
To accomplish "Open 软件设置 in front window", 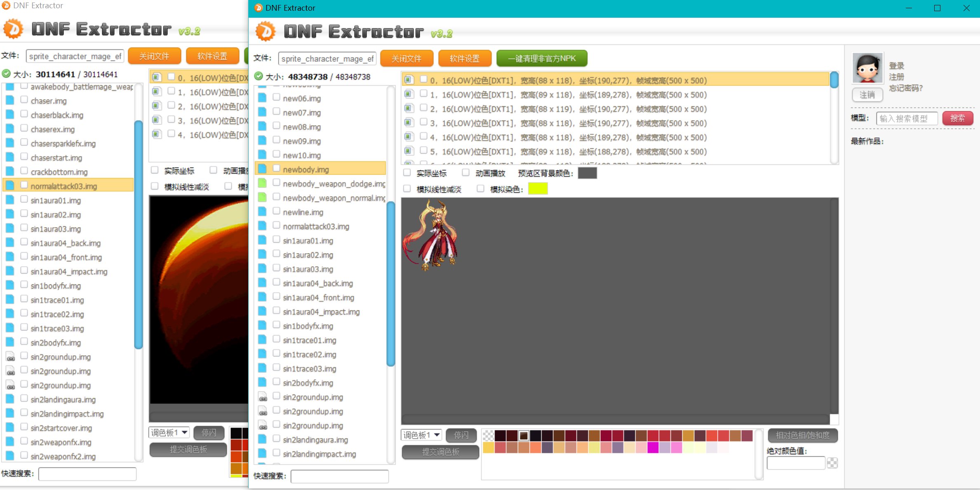I will [x=465, y=59].
